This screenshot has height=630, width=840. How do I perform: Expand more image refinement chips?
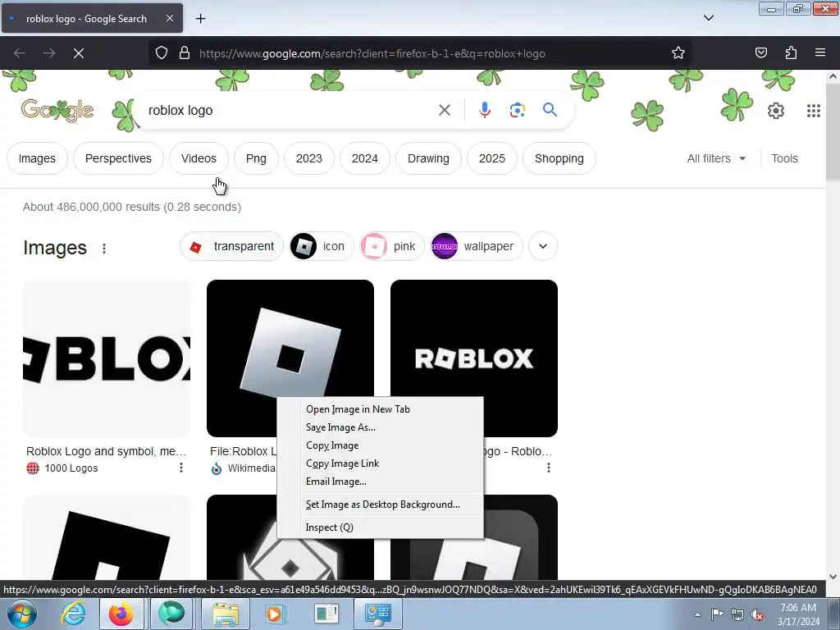pos(543,246)
